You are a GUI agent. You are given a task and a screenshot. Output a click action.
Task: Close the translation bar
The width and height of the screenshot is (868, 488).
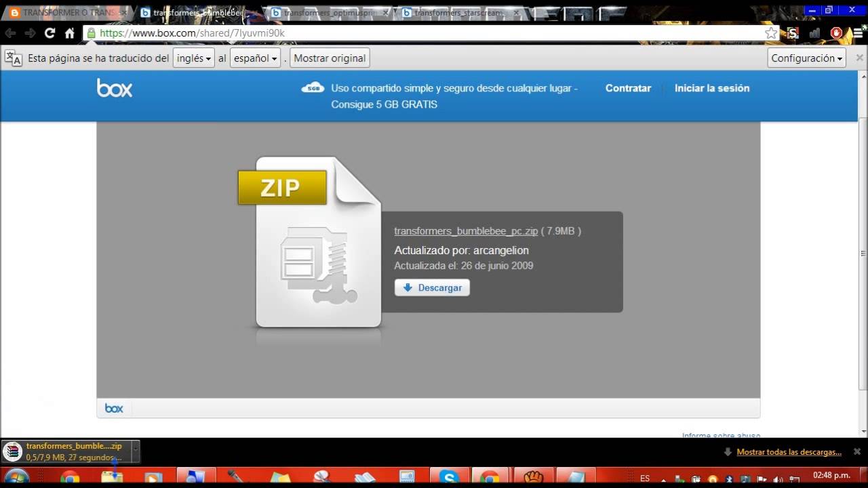[859, 58]
